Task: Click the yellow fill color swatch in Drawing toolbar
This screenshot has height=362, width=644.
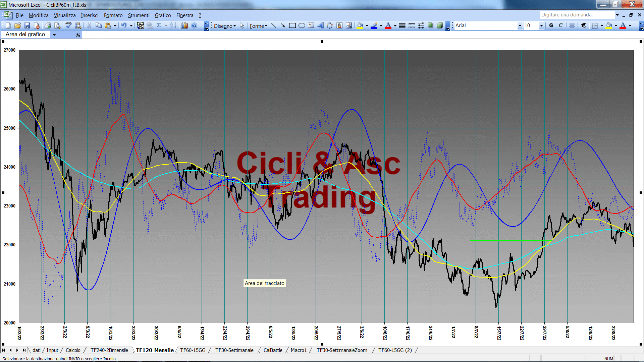Action: (360, 25)
